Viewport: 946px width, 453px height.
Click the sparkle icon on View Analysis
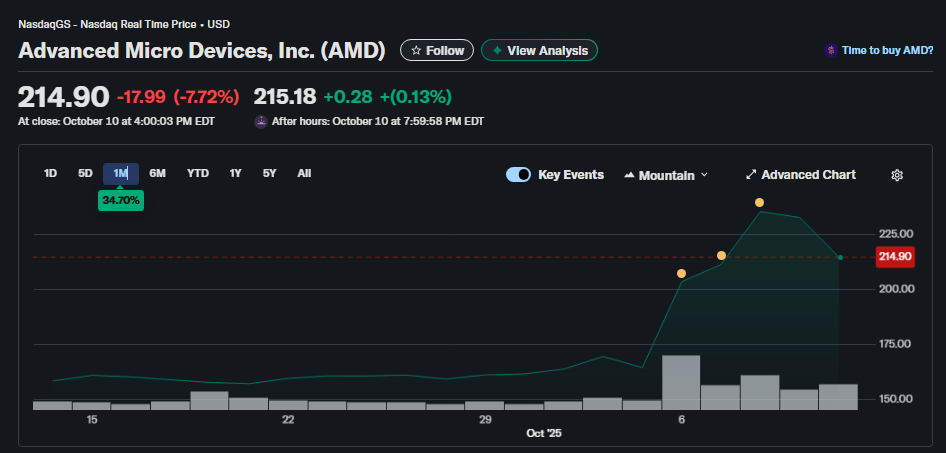tap(497, 50)
